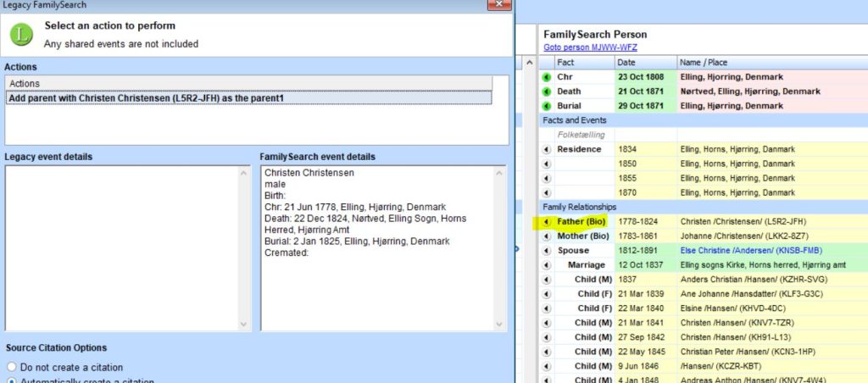Click the Date column header
Screen dimensions: 868x383
click(645, 63)
